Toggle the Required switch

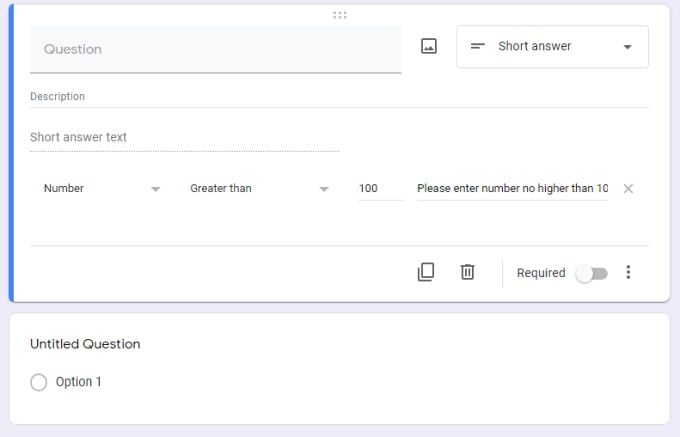coord(591,273)
